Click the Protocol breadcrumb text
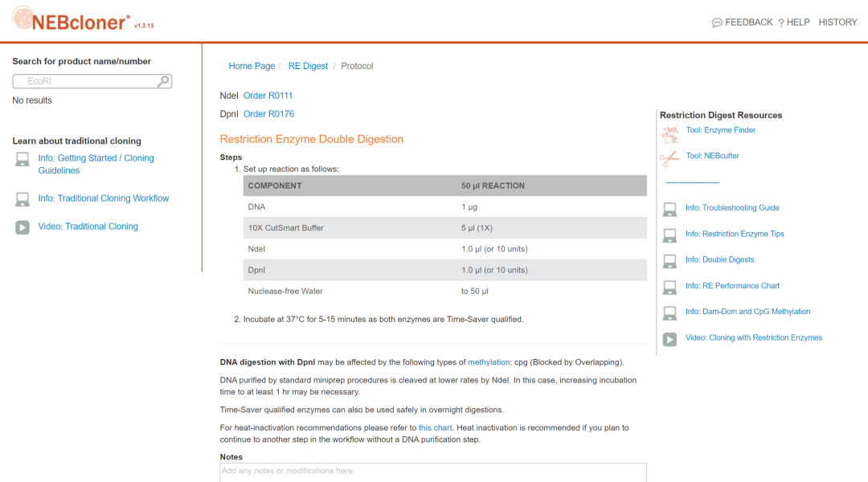Viewport: 868px width, 482px height. tap(357, 66)
